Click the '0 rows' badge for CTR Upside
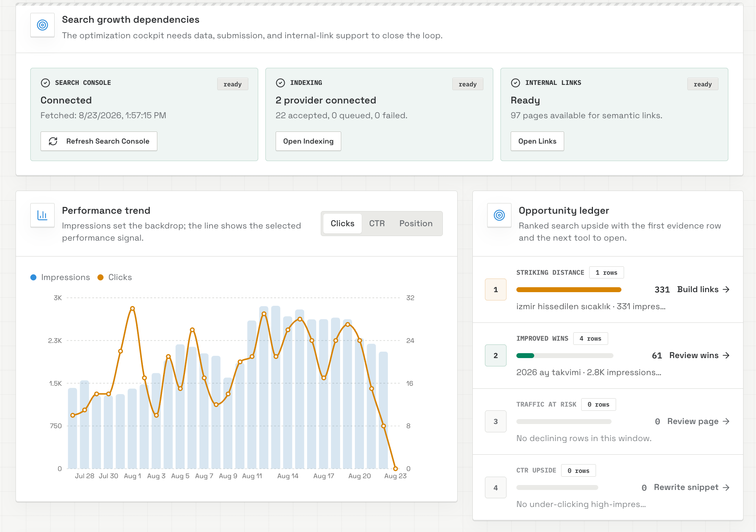 (578, 470)
